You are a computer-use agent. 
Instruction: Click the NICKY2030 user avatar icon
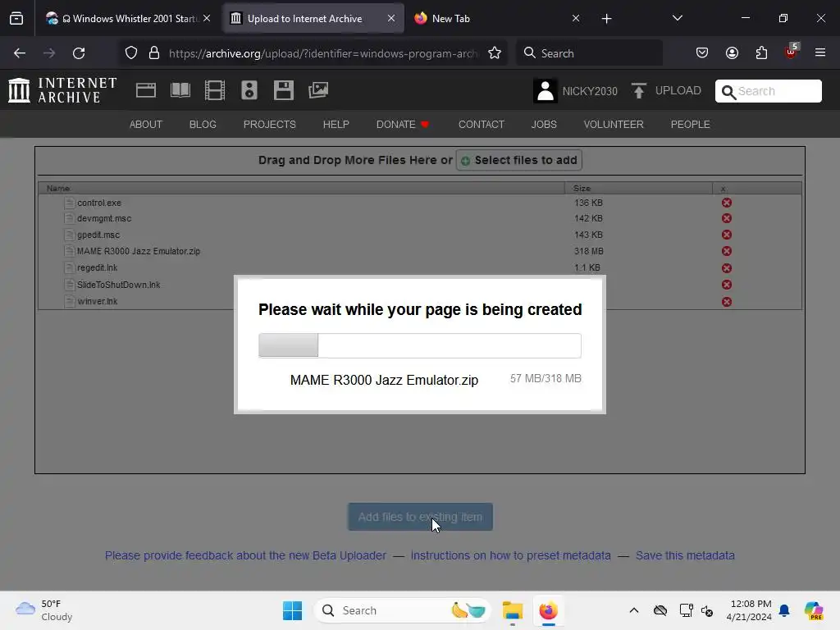(x=546, y=90)
